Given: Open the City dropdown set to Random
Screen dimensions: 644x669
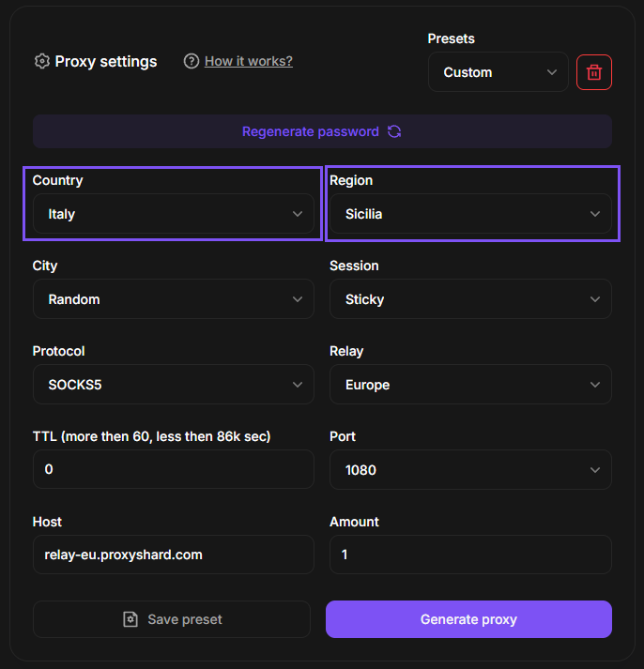Looking at the screenshot, I should [x=173, y=299].
